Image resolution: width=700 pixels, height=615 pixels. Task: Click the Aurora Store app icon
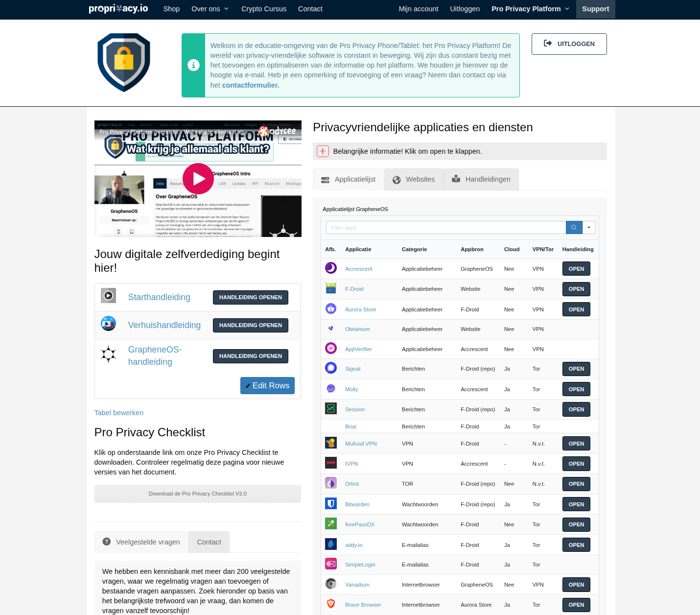click(x=331, y=308)
